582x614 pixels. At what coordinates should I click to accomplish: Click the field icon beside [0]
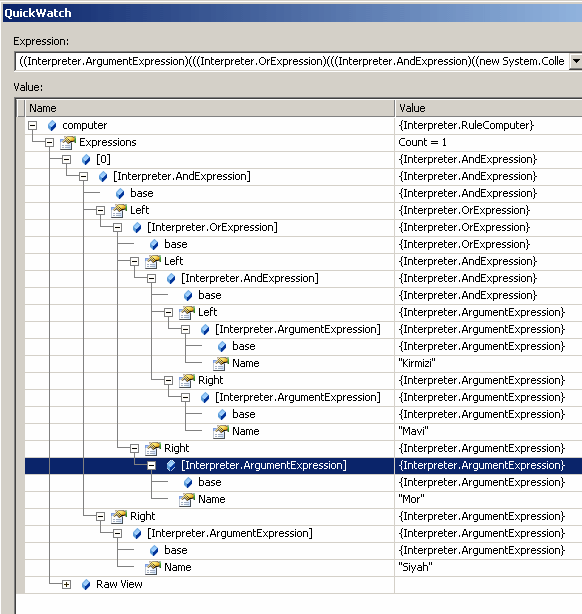(86, 160)
